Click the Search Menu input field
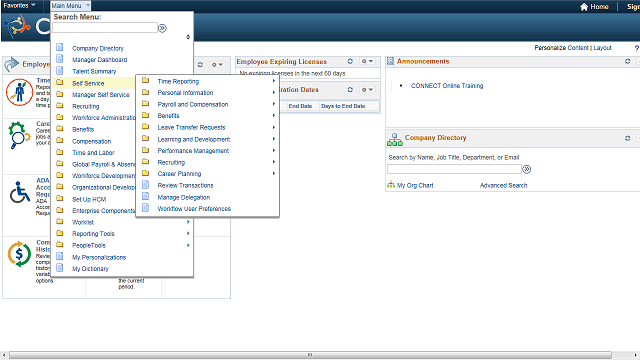Screen dimensions: 640x360 tap(105, 28)
